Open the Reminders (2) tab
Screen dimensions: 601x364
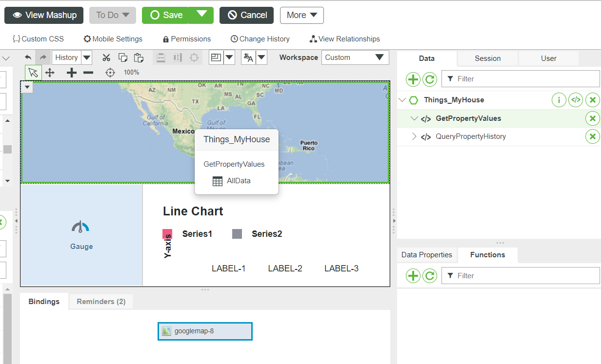click(100, 302)
